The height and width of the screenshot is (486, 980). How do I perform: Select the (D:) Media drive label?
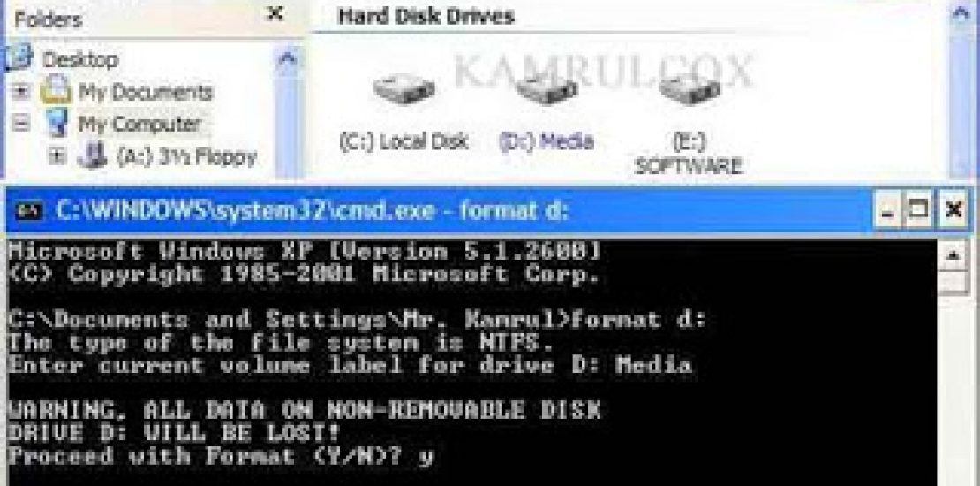[x=547, y=142]
